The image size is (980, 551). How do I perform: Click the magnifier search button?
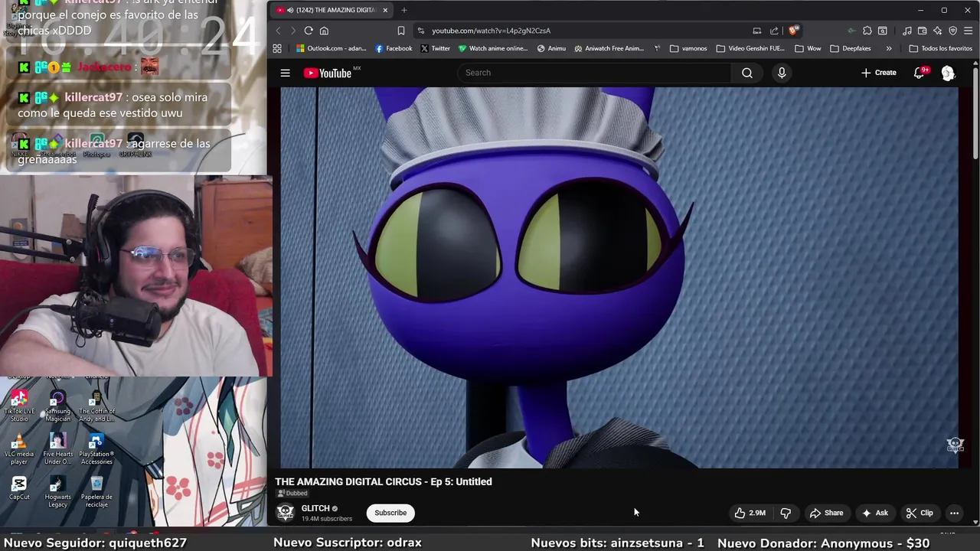click(747, 73)
